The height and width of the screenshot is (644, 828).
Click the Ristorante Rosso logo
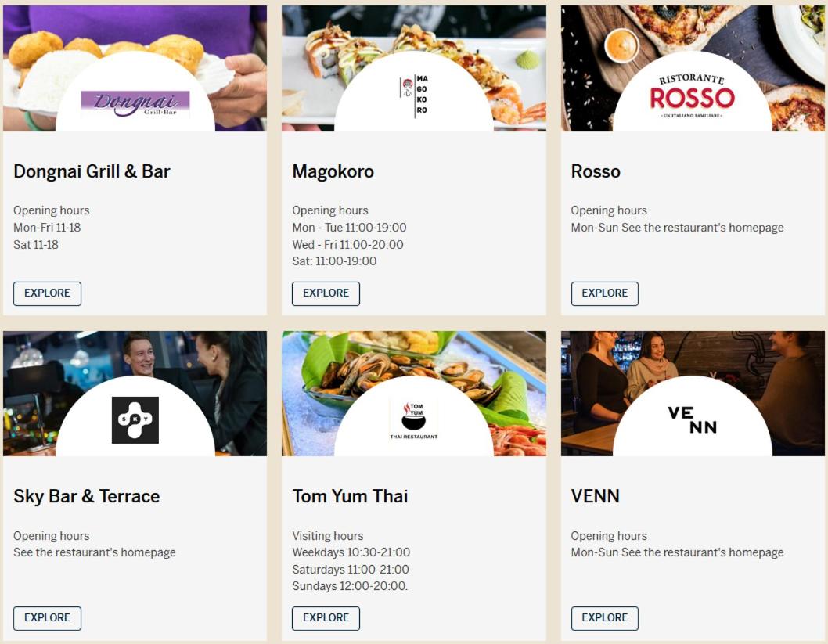(692, 97)
